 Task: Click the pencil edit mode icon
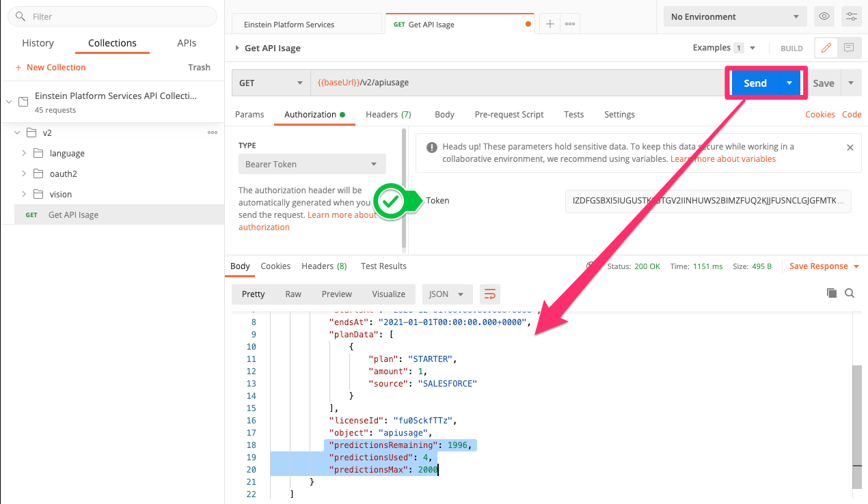pos(826,48)
